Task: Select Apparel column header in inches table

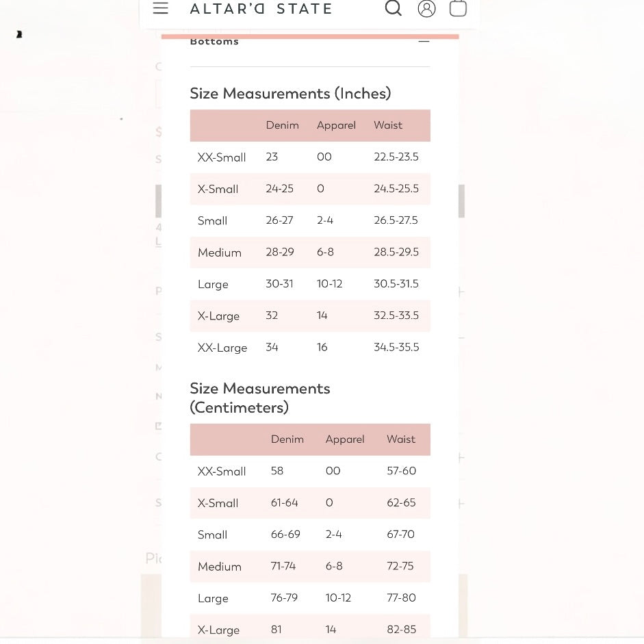Action: [336, 125]
